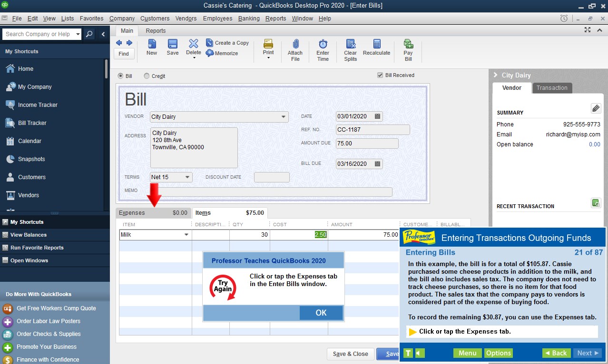Click the tutorial Options button
This screenshot has height=364, width=608.
[x=499, y=353]
